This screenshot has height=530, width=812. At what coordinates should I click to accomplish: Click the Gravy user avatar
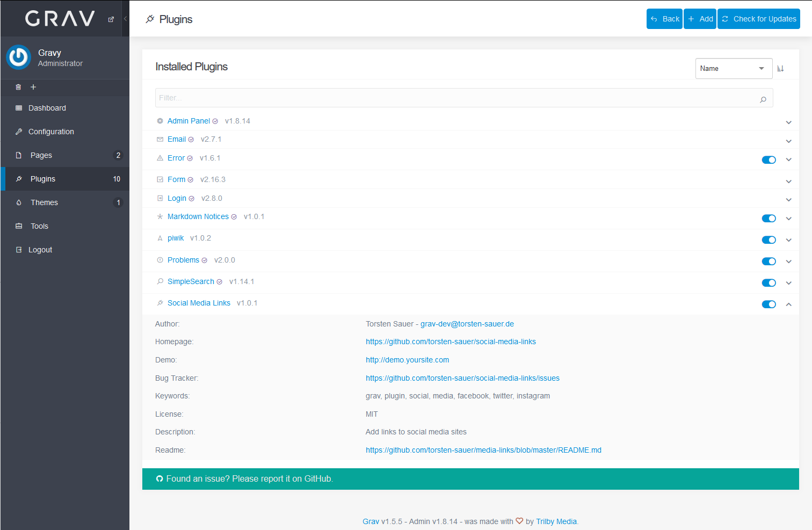[19, 57]
